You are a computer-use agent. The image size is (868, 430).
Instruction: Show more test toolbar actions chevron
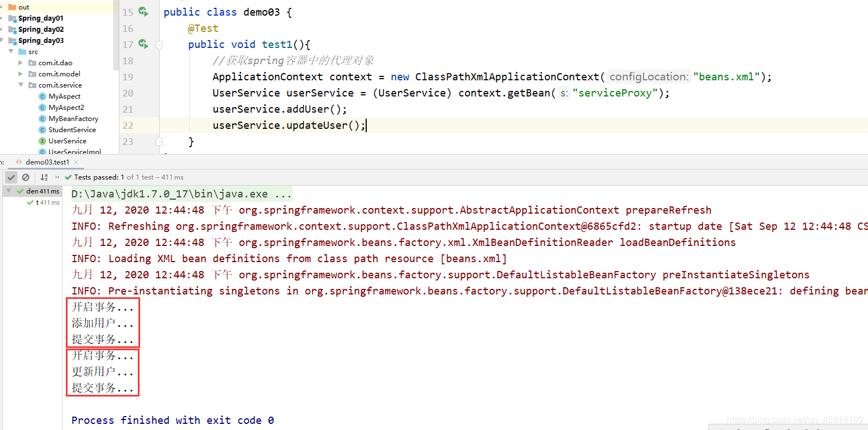pyautogui.click(x=57, y=177)
